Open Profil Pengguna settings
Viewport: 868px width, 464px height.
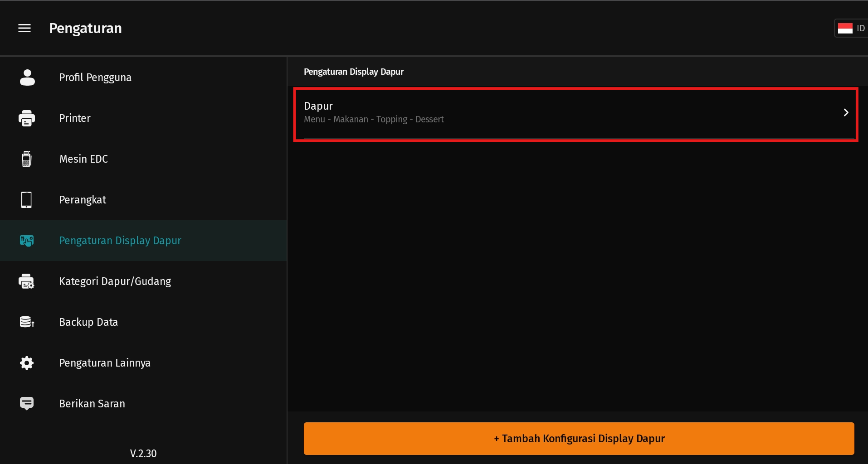click(95, 77)
